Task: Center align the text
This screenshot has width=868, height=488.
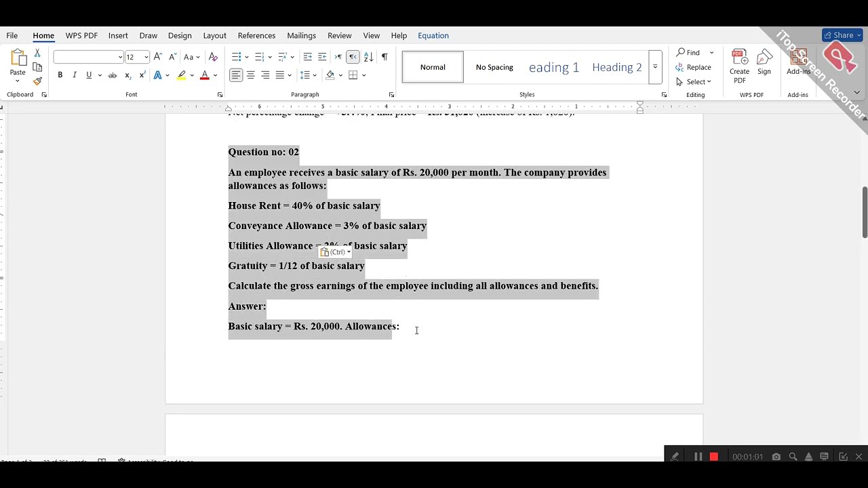Action: [250, 75]
